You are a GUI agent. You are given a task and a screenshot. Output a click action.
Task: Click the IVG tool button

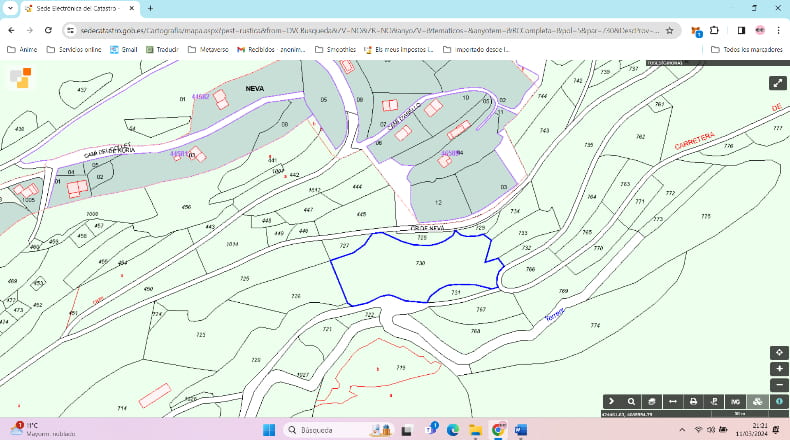735,402
